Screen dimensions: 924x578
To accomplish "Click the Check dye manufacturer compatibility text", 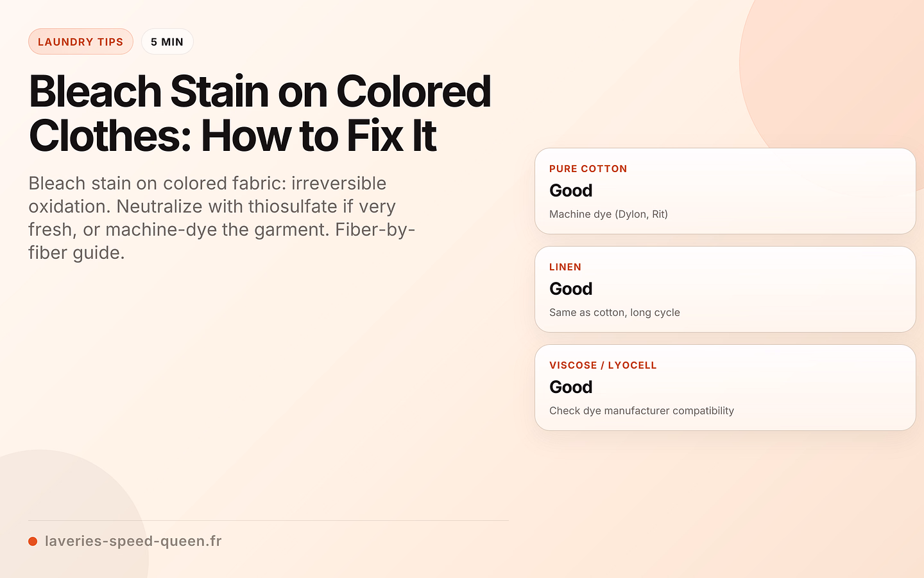I will click(x=642, y=410).
